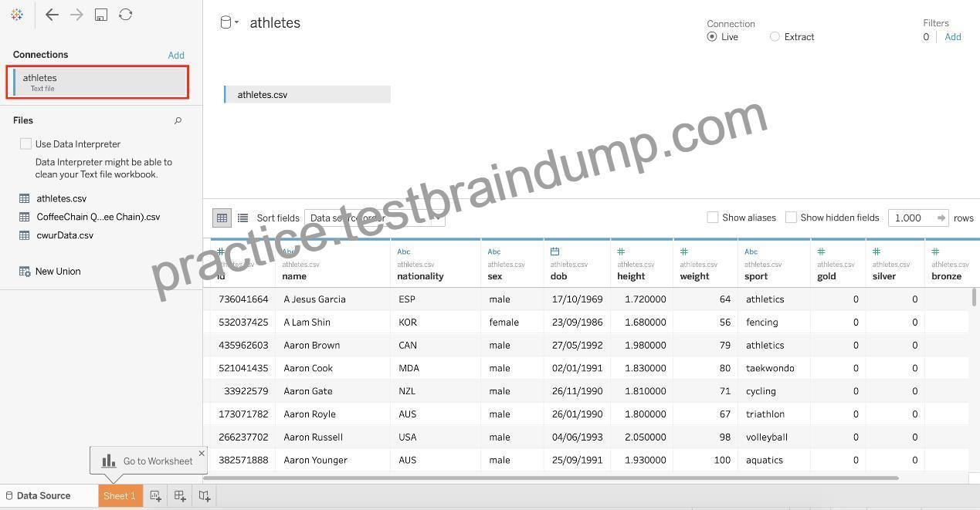Open the Tableau logo start page icon

(17, 15)
